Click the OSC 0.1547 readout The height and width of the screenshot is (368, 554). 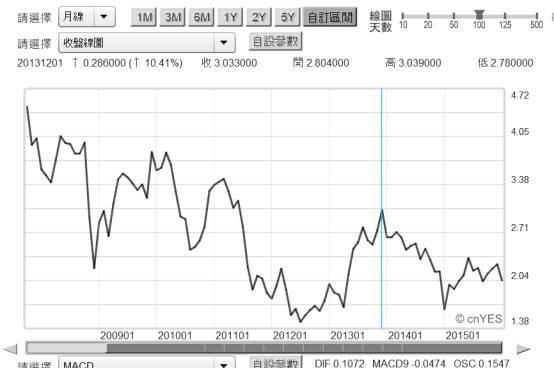(x=481, y=364)
